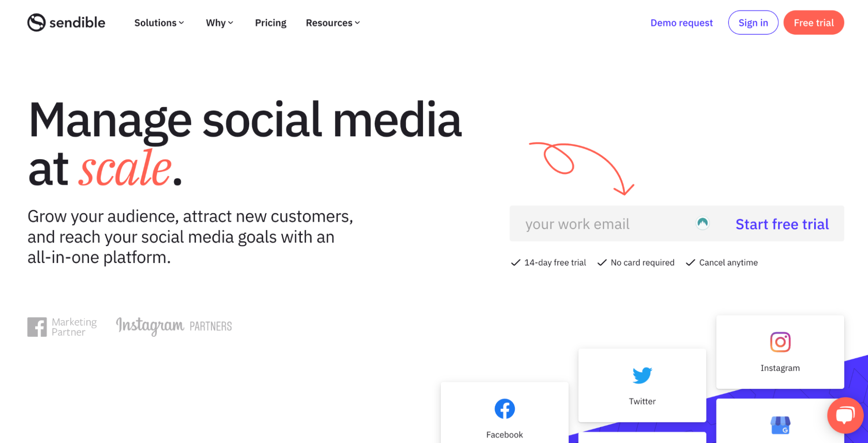
Task: Click the Instagram card label text
Action: tap(780, 368)
